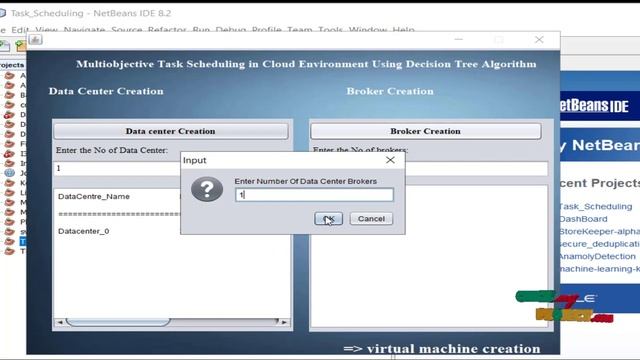Cancel the Input dialog
640x360 pixels.
pos(371,218)
